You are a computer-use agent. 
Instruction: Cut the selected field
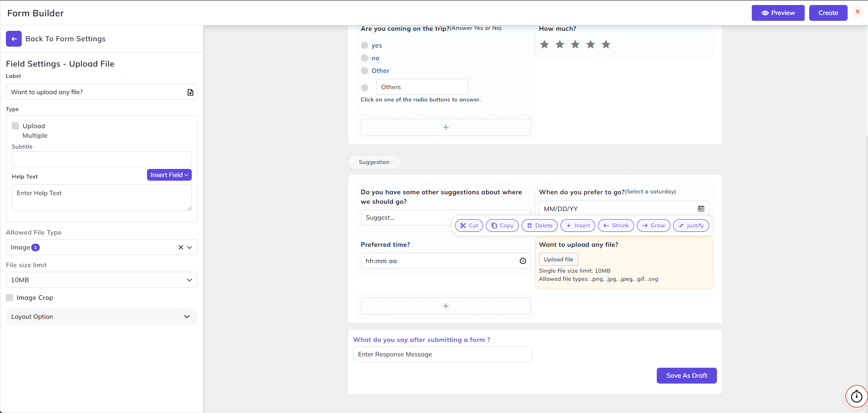click(469, 226)
